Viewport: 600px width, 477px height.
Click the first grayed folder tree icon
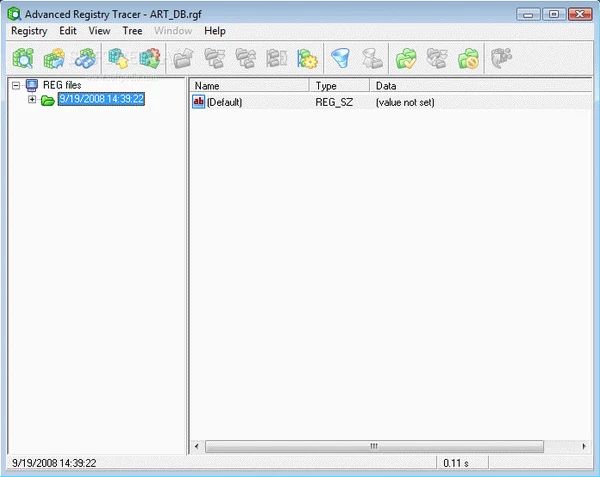pos(214,59)
